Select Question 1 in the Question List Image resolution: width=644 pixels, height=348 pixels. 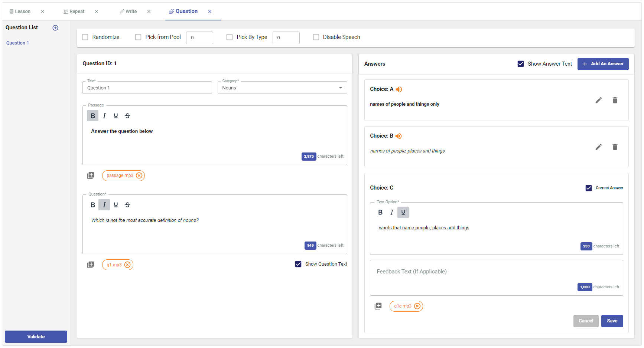coord(17,43)
